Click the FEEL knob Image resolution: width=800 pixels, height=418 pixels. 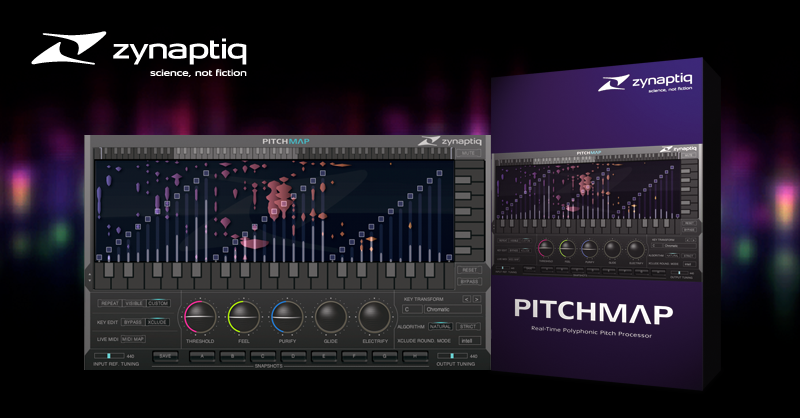click(x=243, y=317)
